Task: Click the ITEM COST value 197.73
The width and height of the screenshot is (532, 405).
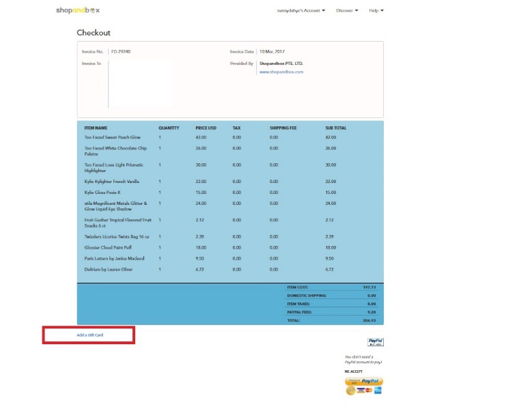Action: [369, 288]
